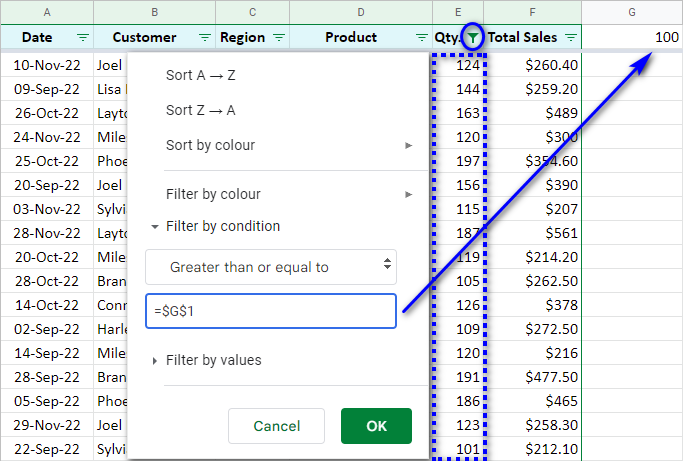Screen dimensions: 683x461
Task: Select the date cell 05-Sep-22
Action: point(47,401)
